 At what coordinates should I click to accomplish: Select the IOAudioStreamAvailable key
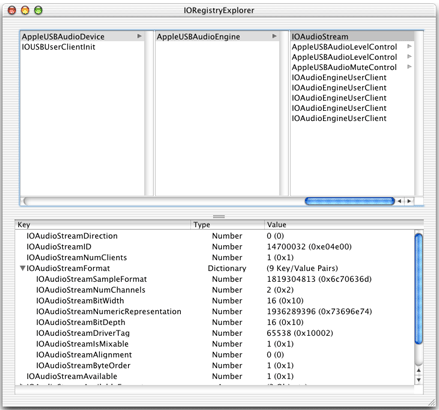pos(72,376)
